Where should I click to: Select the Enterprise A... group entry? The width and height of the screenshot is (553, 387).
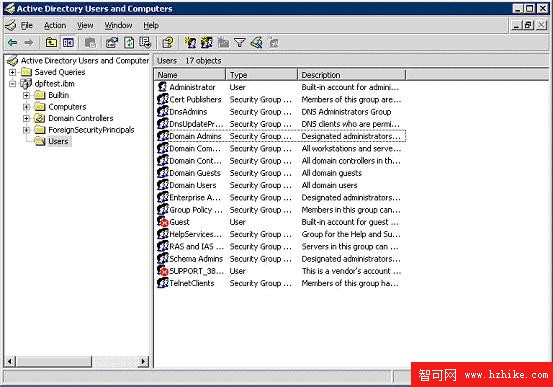(x=195, y=198)
